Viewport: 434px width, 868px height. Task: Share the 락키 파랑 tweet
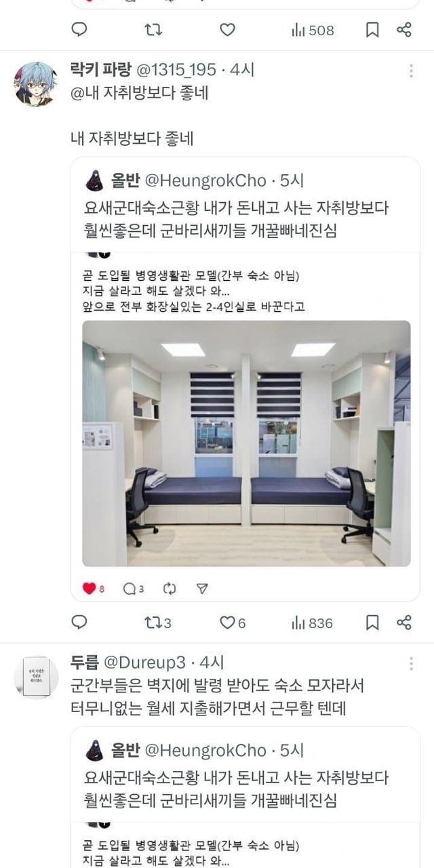click(404, 623)
